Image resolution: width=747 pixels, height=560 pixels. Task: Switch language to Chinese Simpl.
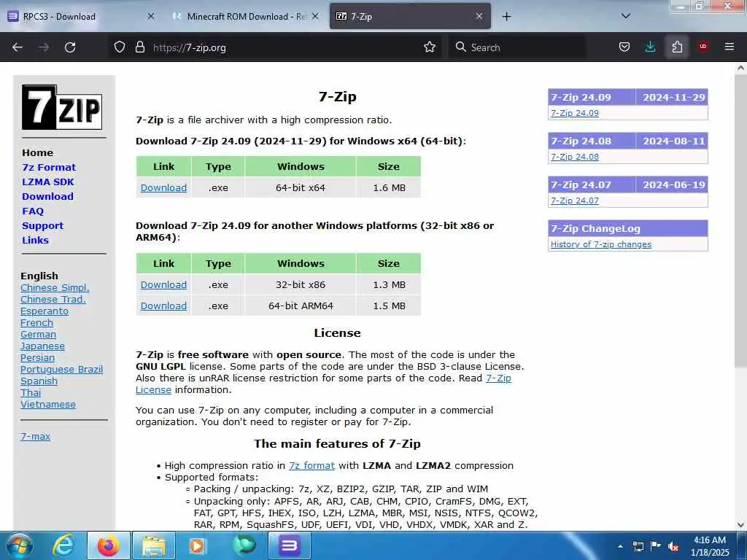pyautogui.click(x=55, y=287)
